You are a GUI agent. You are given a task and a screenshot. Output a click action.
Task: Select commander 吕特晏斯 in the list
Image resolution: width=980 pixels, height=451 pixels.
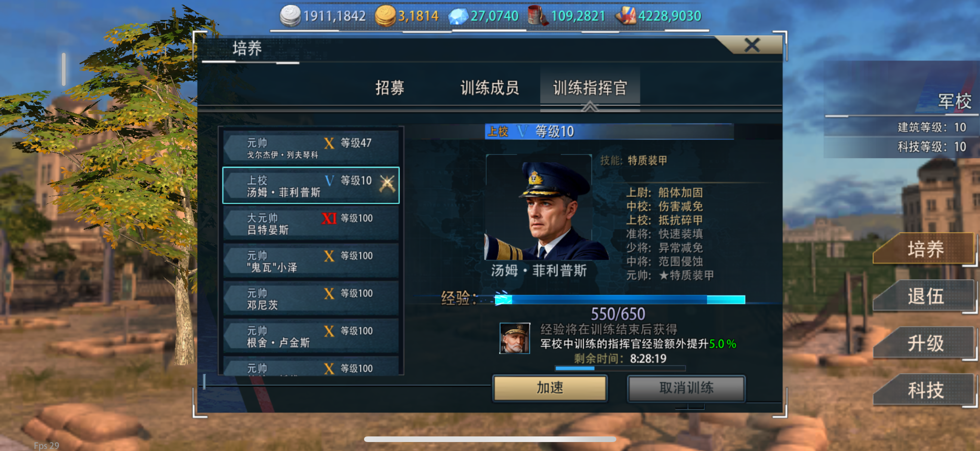(311, 223)
